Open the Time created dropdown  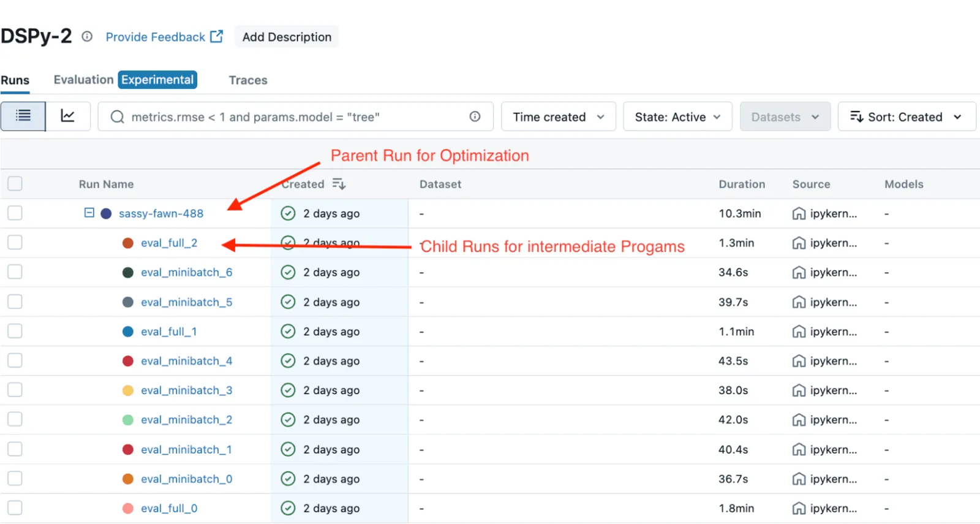(559, 116)
